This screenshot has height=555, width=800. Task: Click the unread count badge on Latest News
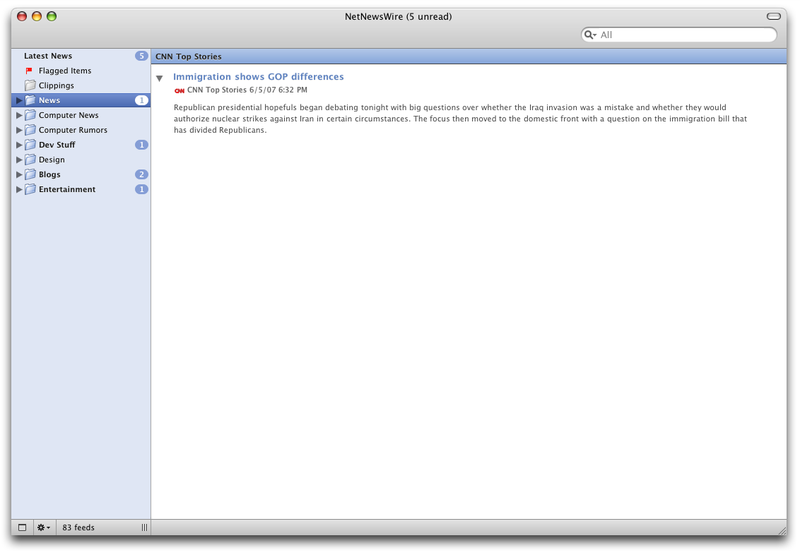tap(141, 56)
